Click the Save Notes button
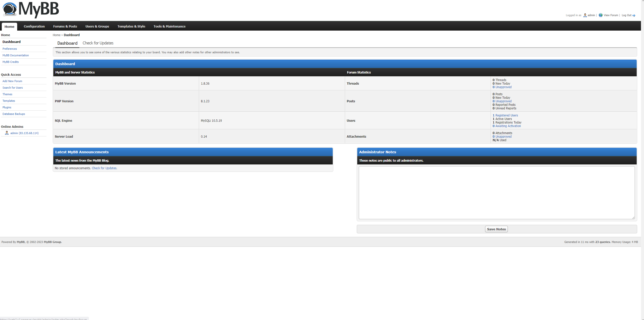This screenshot has height=320, width=644. tap(496, 229)
